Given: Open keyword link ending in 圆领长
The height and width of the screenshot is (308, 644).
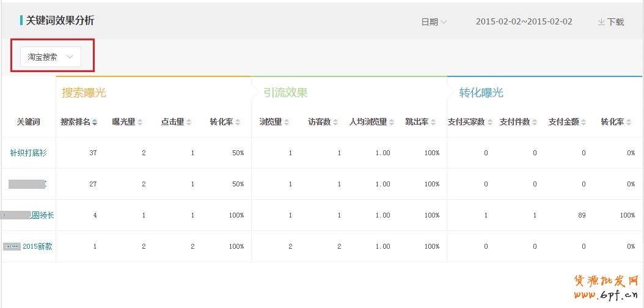Looking at the screenshot, I should coord(42,215).
